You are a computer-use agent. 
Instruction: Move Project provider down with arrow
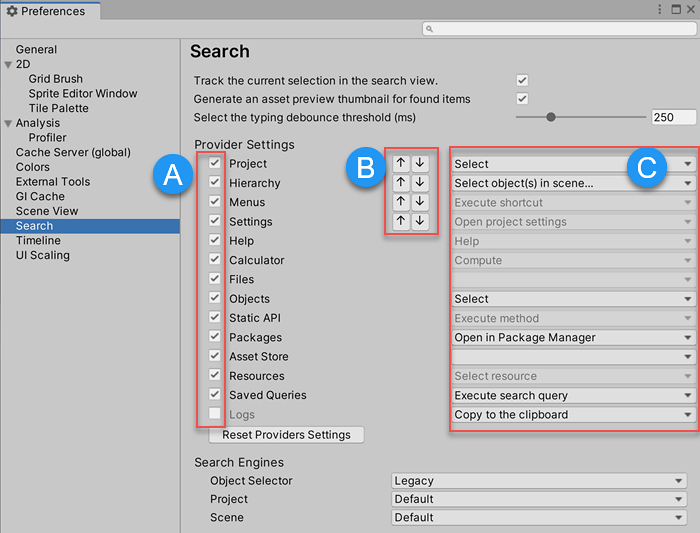(x=420, y=163)
